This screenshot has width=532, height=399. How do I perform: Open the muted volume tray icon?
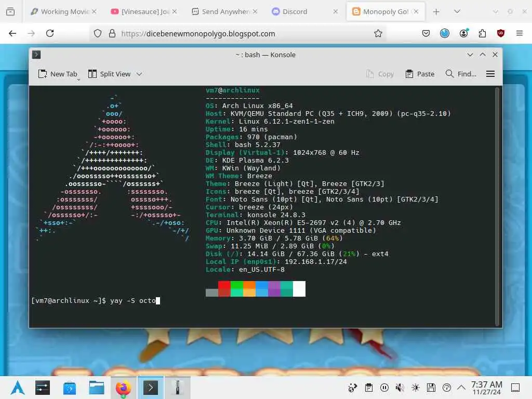coord(400,388)
